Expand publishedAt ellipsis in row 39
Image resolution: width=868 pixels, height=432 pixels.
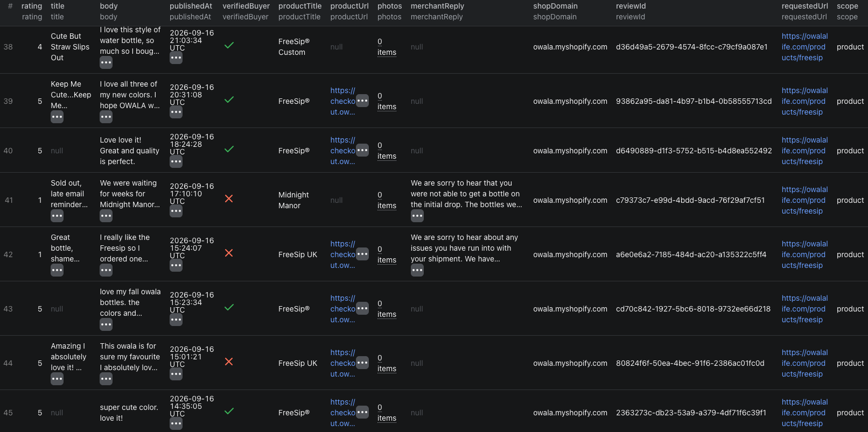click(x=176, y=112)
